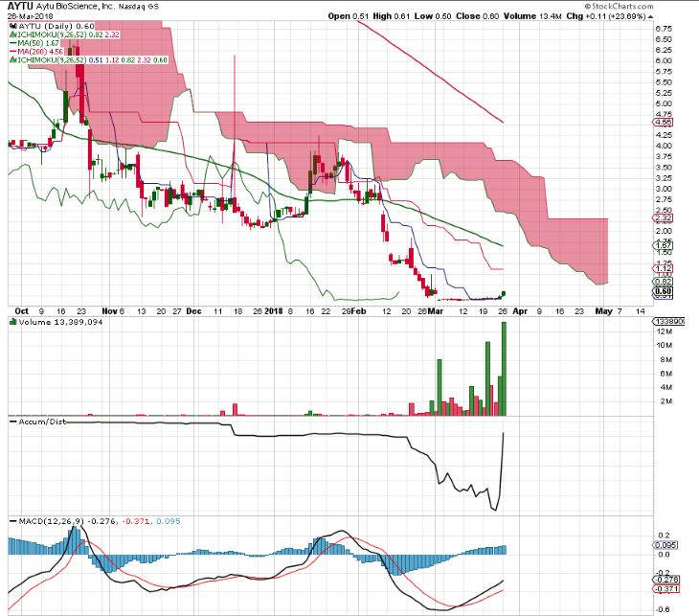The width and height of the screenshot is (699, 616).
Task: Click the Accum/Dist panel label
Action: point(42,422)
